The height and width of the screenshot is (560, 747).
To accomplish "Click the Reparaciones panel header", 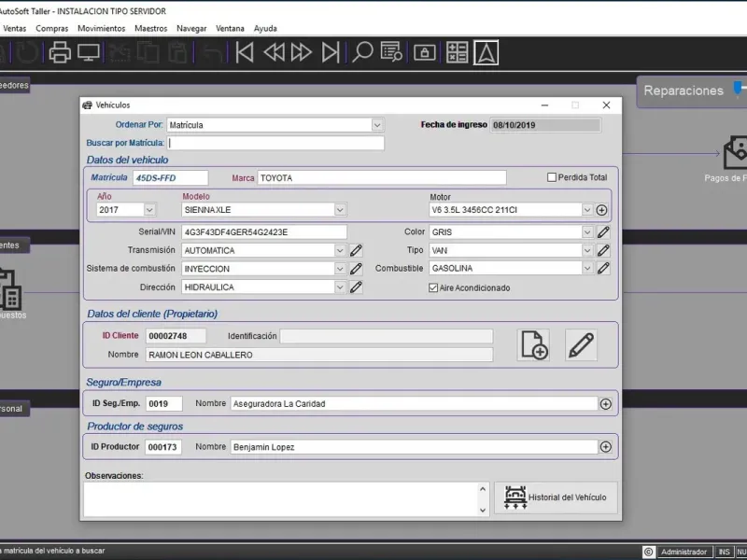I will 684,91.
